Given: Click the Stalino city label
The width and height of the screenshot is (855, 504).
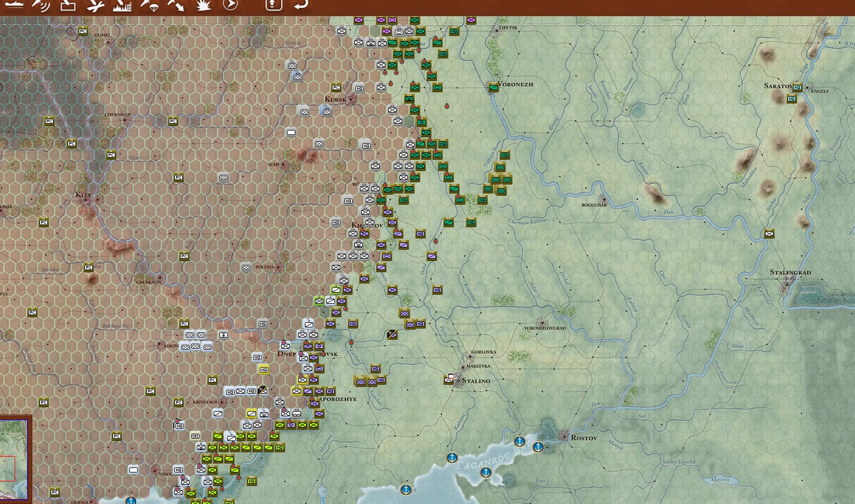Looking at the screenshot, I should click(x=476, y=381).
